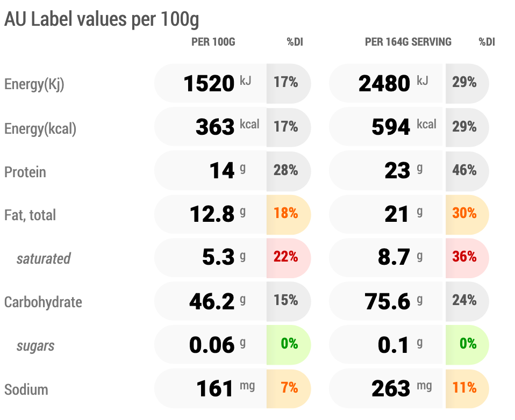Image resolution: width=515 pixels, height=420 pixels.
Task: Select the PER 100G column header
Action: 213,42
